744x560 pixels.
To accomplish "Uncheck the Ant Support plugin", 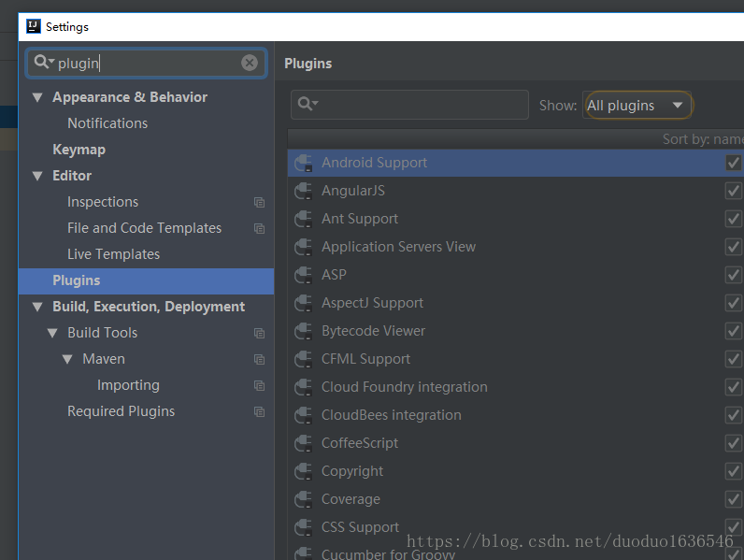I will pos(733,219).
